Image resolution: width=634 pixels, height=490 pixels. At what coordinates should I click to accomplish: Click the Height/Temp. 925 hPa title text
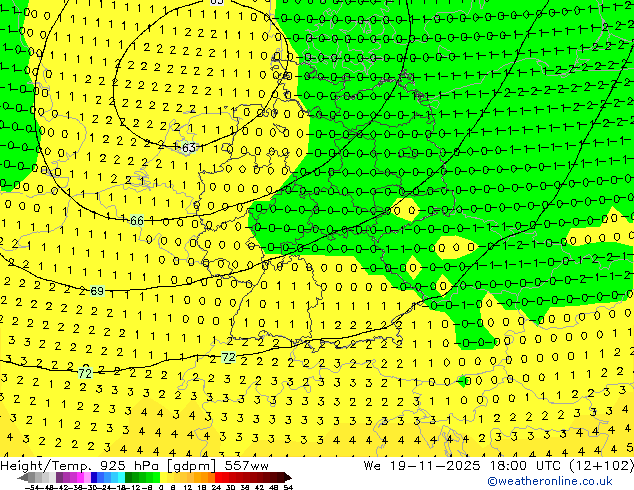pyautogui.click(x=81, y=466)
